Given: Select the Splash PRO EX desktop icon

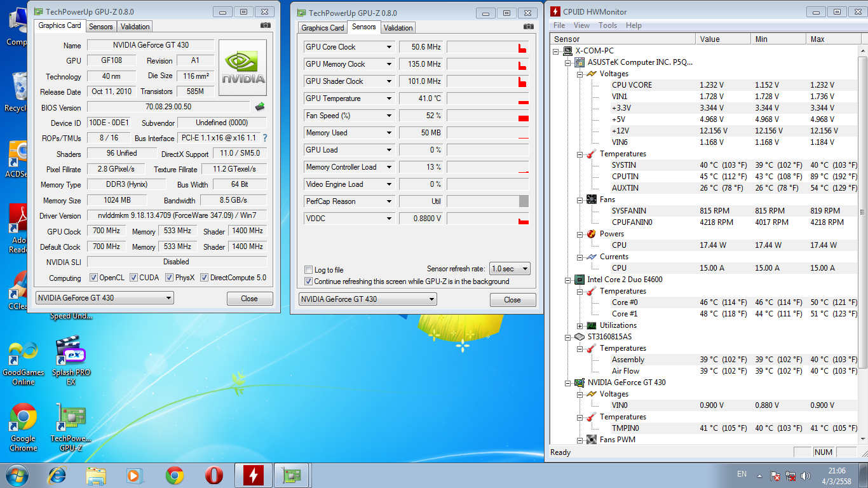Looking at the screenshot, I should pos(71,361).
